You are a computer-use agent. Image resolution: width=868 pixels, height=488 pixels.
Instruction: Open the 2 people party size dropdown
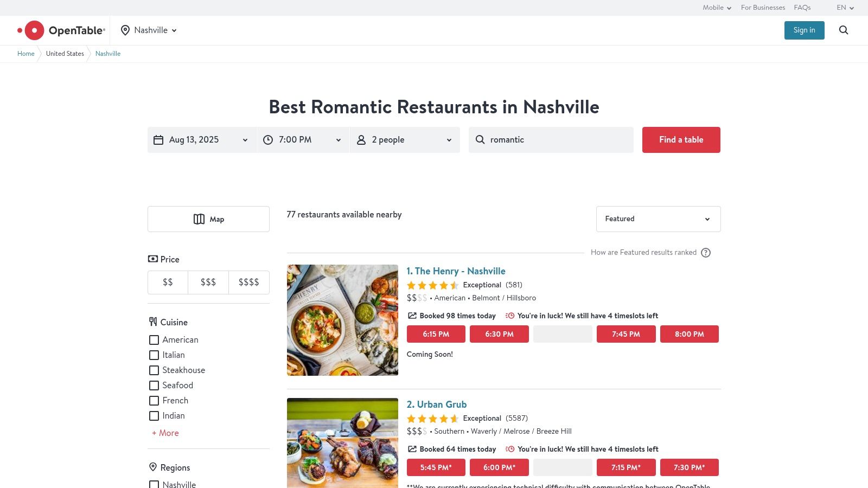tap(405, 140)
